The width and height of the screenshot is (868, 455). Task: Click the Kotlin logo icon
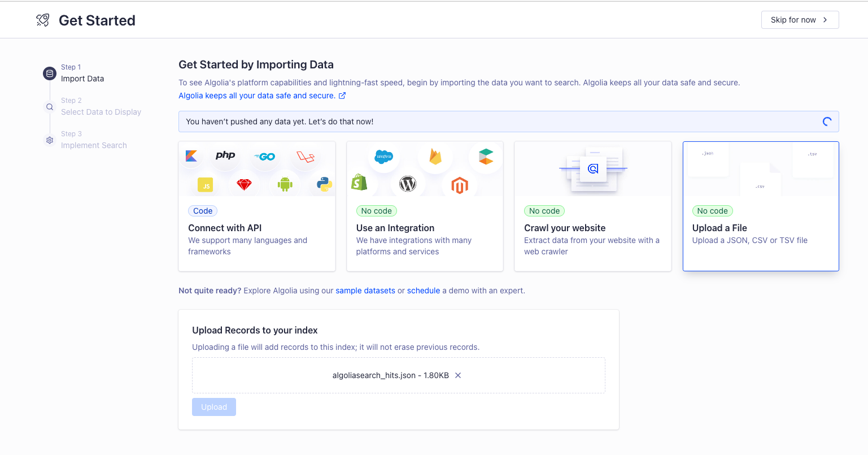click(x=191, y=155)
